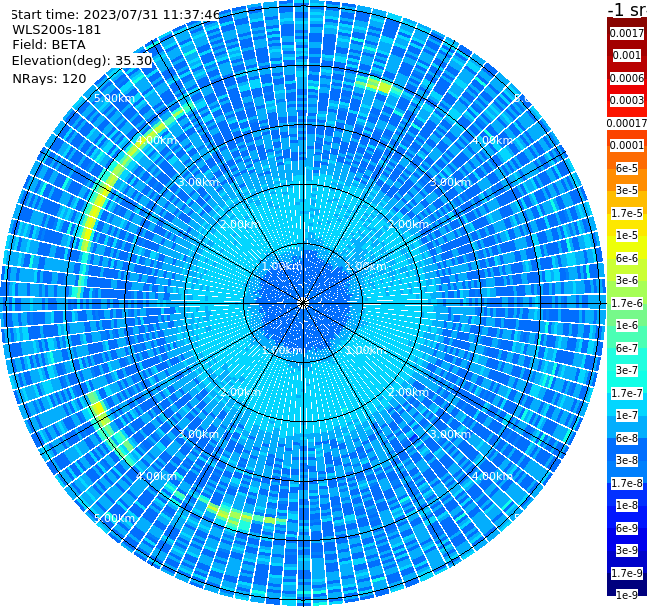Image resolution: width=647 pixels, height=607 pixels.
Task: Click the 6e-6 color scale label
Action: (627, 258)
